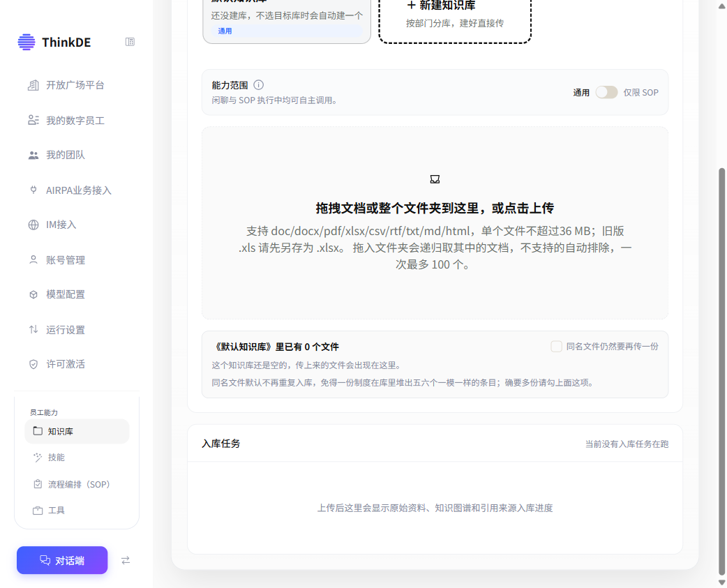Image resolution: width=727 pixels, height=588 pixels.
Task: Click the 我的团队 people icon
Action: pos(33,156)
